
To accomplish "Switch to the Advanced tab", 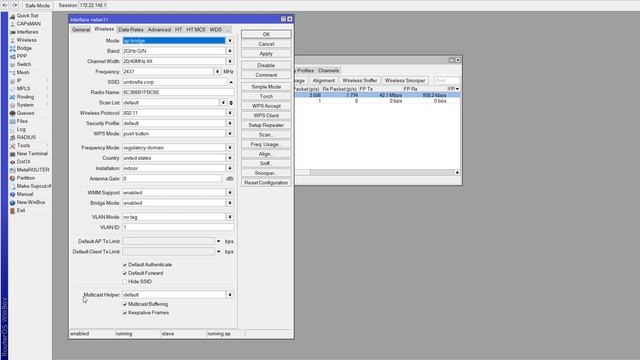I will tap(159, 29).
